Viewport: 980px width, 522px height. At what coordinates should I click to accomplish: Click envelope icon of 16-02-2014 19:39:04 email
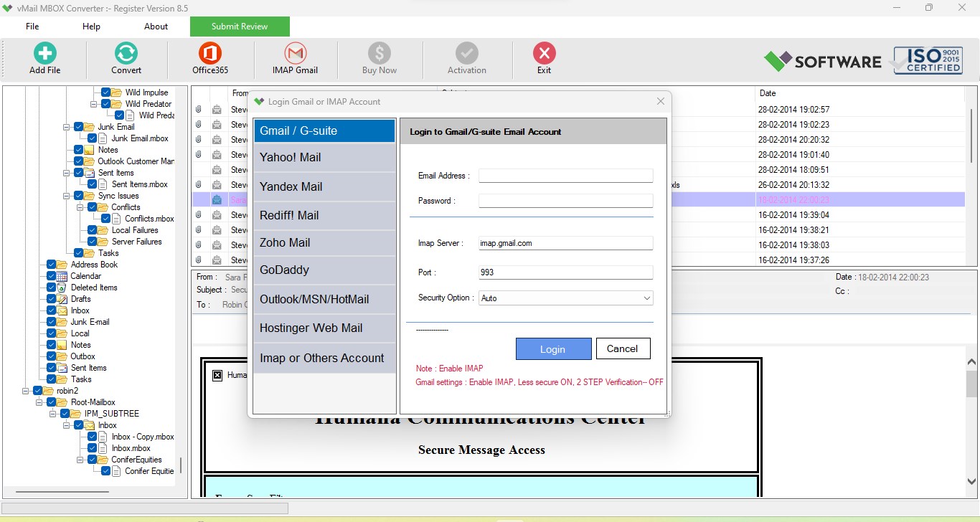[217, 215]
